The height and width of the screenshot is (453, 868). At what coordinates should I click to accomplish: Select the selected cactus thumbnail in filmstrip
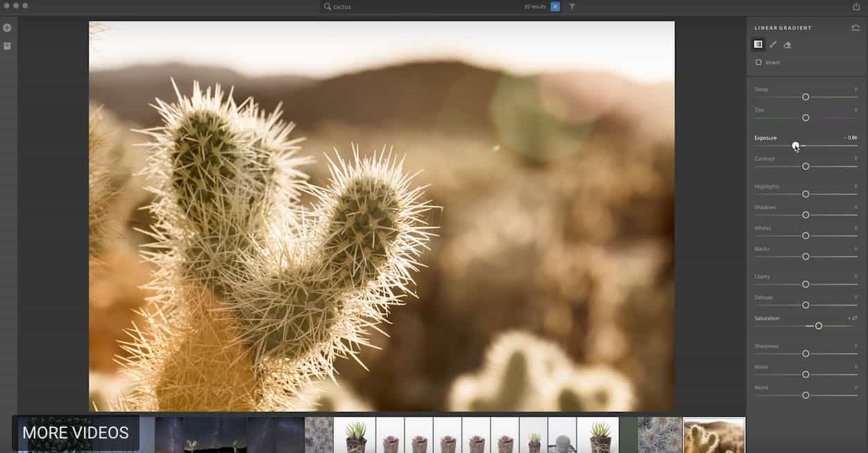[x=713, y=434]
